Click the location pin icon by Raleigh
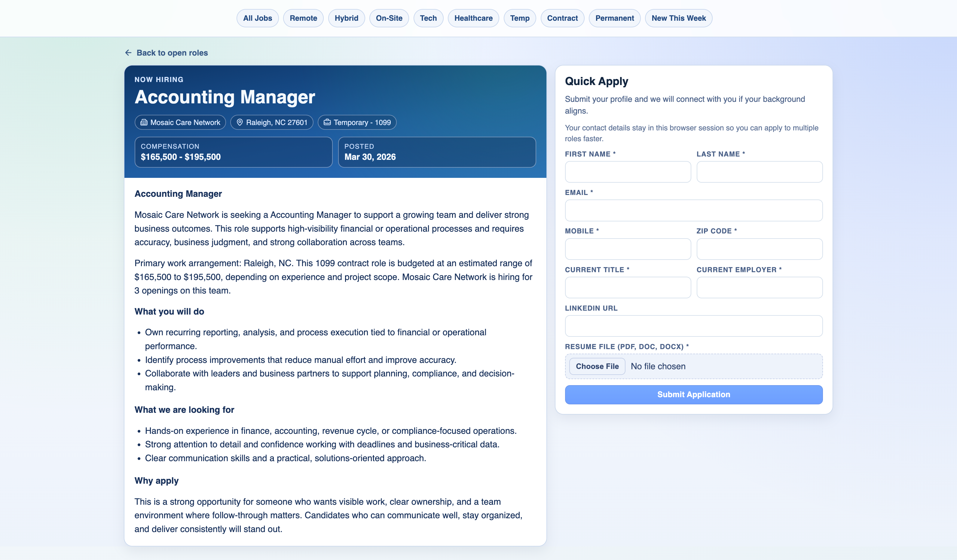The width and height of the screenshot is (957, 560). (240, 122)
